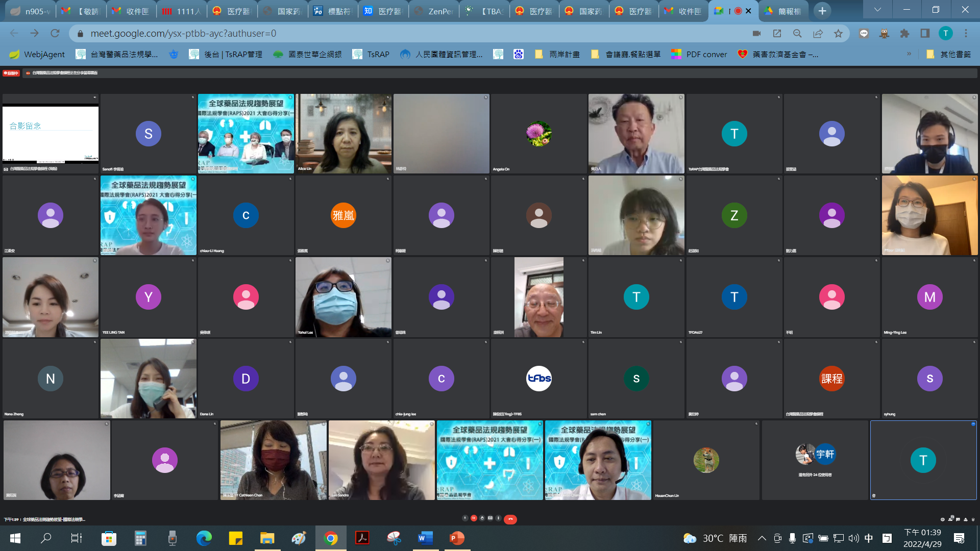The width and height of the screenshot is (980, 551).
Task: Raise hand in the meeting
Action: coord(482,518)
